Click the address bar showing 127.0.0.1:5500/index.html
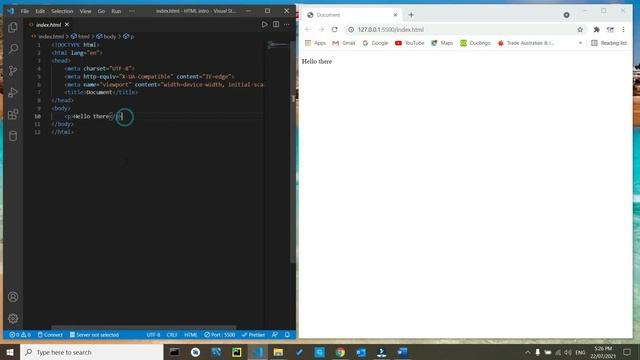Image resolution: width=640 pixels, height=360 pixels. 465,29
